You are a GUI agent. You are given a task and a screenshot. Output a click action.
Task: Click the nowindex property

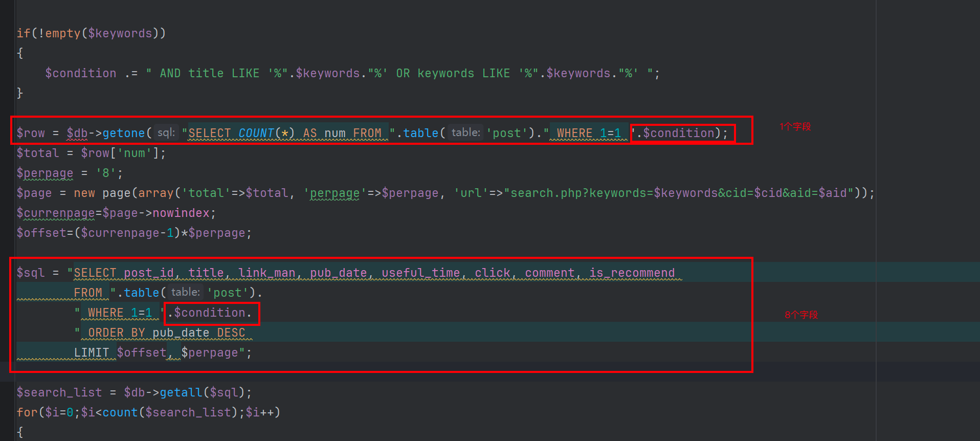pos(181,213)
